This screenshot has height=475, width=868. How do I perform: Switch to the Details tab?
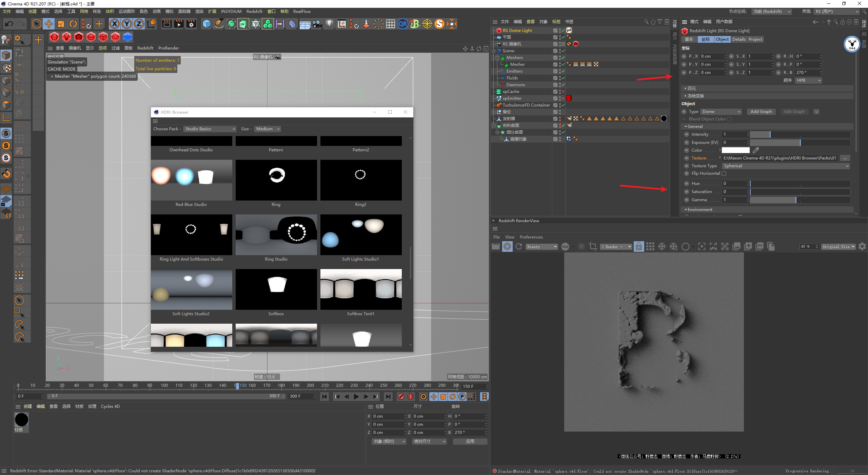coord(738,39)
